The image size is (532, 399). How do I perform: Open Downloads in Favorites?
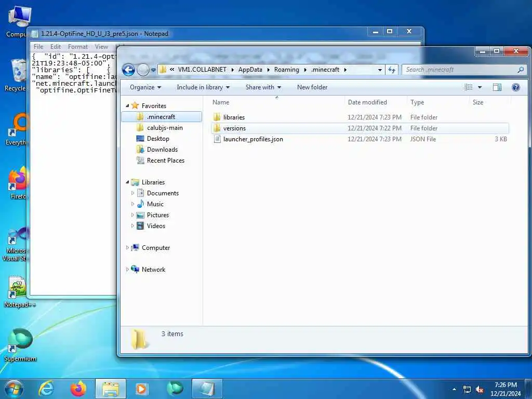[x=162, y=150]
